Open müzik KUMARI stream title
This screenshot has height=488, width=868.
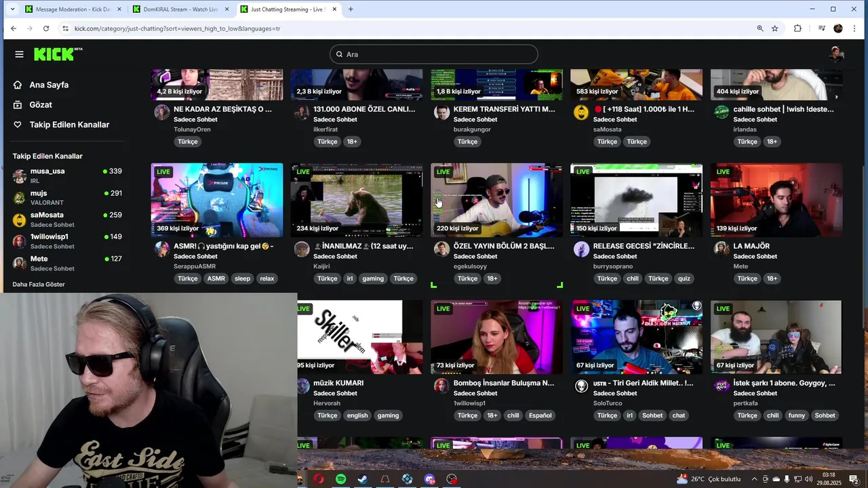tap(338, 383)
